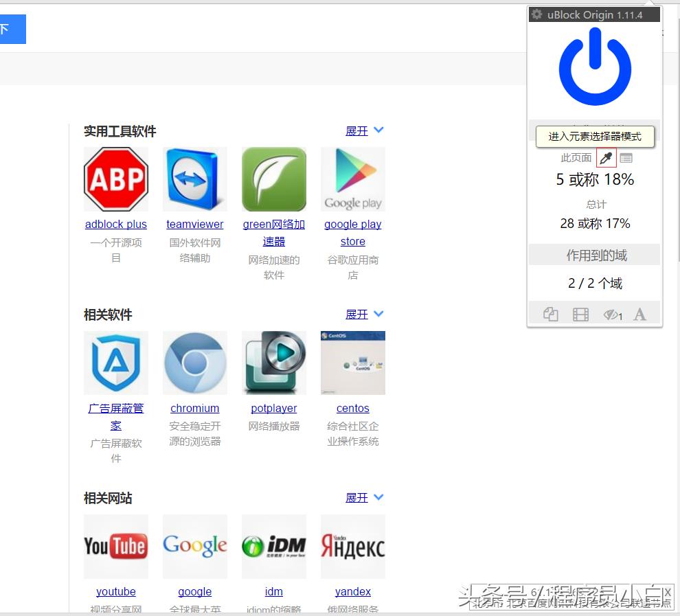680x616 pixels.
Task: Open the google text link
Action: [194, 591]
